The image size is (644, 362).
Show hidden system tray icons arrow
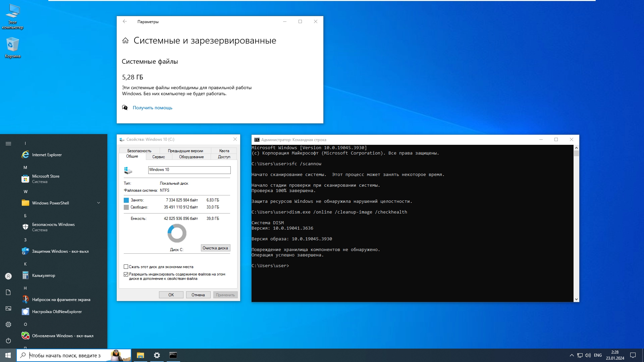pyautogui.click(x=572, y=355)
